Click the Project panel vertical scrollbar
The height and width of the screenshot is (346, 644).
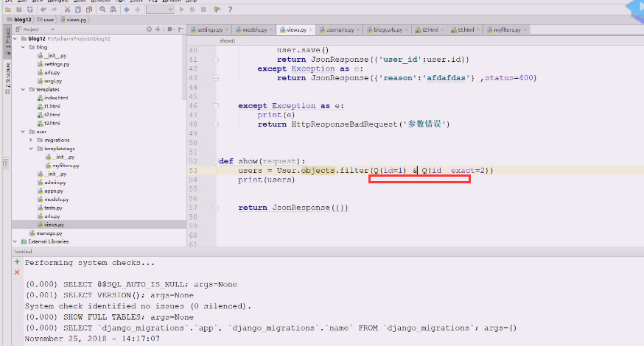pos(184,68)
